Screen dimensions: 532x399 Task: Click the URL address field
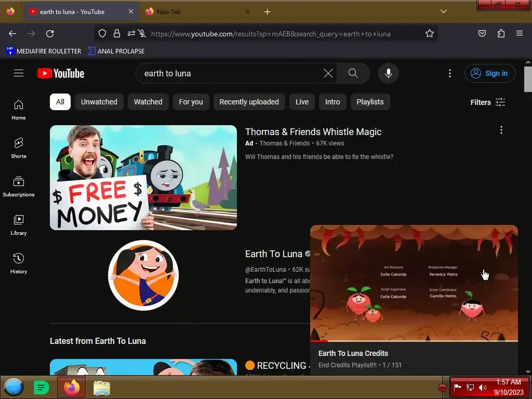pos(270,34)
